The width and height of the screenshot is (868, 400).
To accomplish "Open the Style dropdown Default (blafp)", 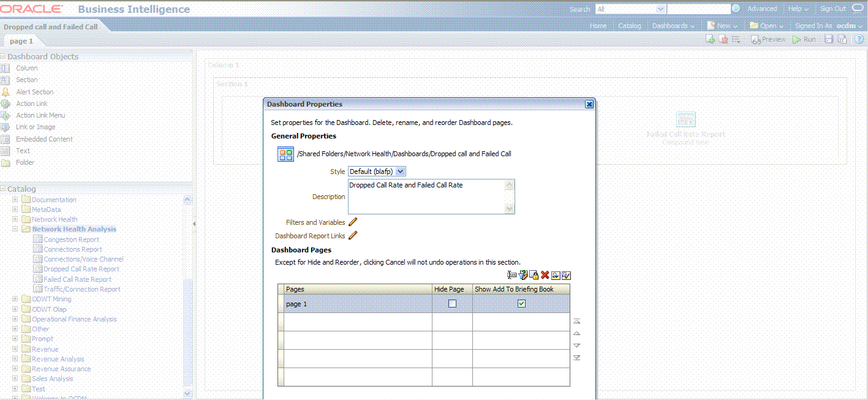I will [377, 172].
